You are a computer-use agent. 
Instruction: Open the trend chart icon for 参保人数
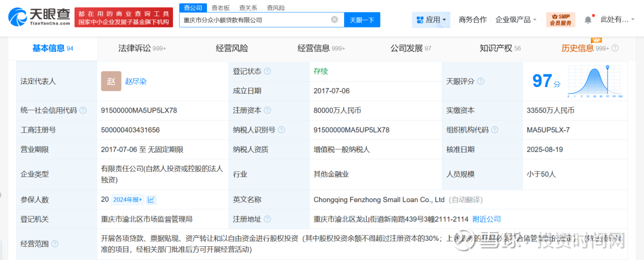pyautogui.click(x=151, y=200)
